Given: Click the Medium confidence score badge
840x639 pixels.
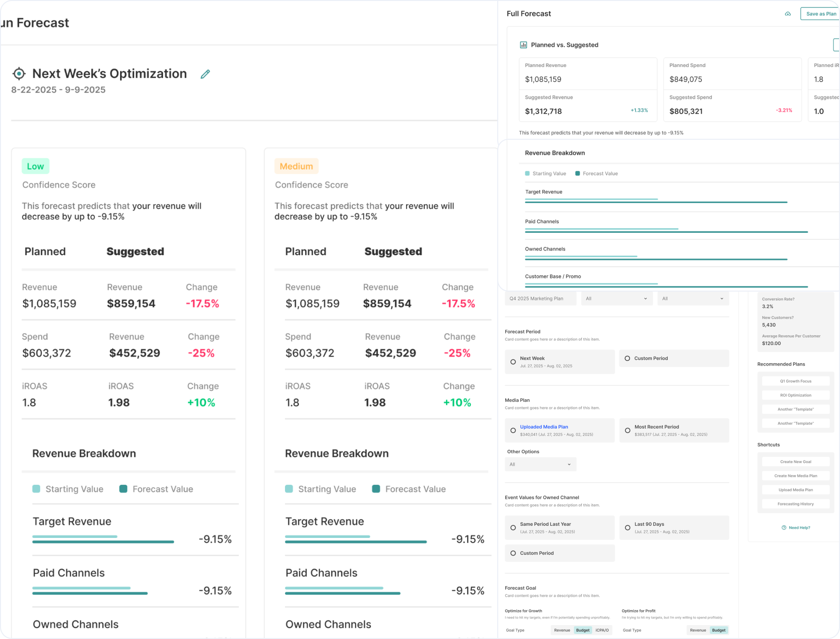Looking at the screenshot, I should 296,166.
